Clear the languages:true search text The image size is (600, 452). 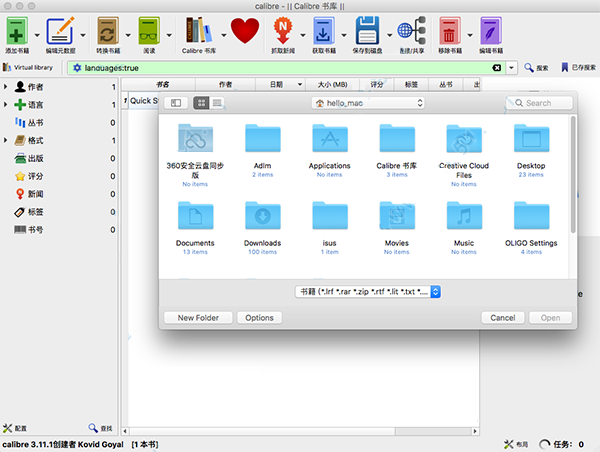click(497, 68)
